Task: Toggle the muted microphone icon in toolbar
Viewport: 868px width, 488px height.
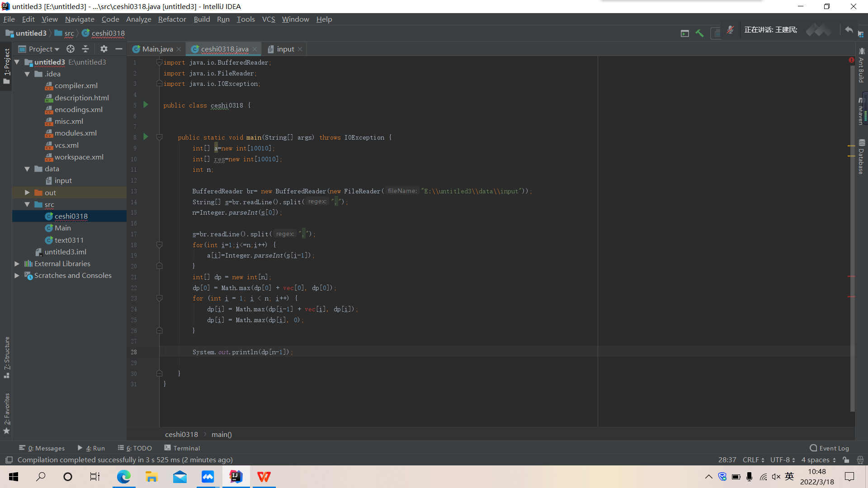Action: (x=730, y=30)
